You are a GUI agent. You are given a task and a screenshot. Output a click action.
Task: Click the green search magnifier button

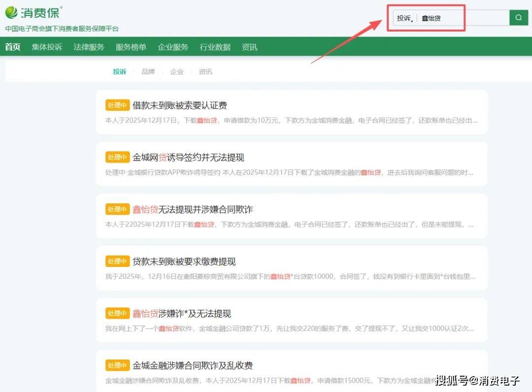518,18
